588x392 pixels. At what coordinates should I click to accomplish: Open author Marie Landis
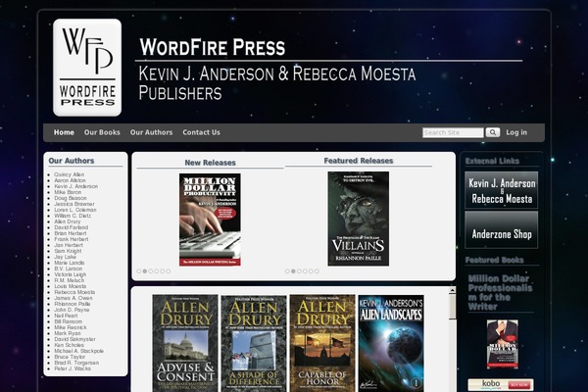pyautogui.click(x=69, y=263)
